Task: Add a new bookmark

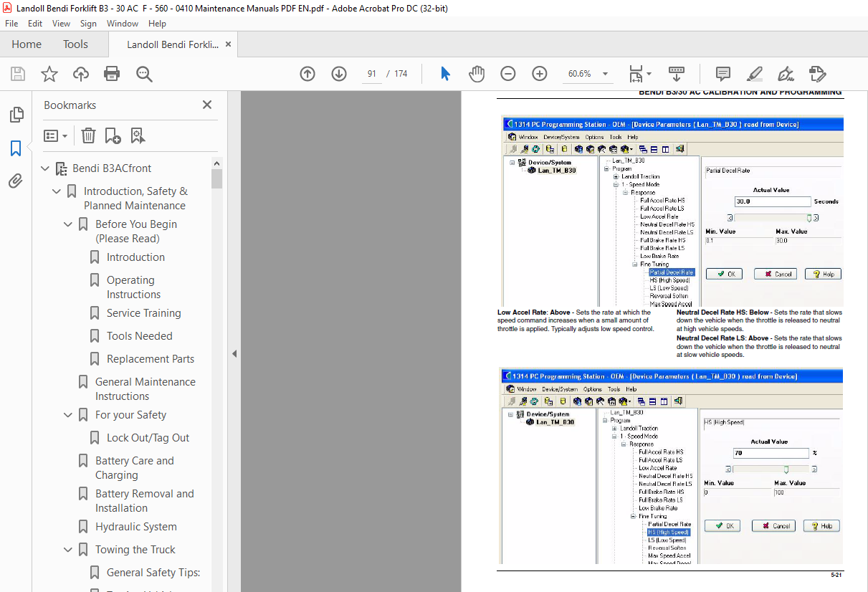Action: click(x=113, y=135)
